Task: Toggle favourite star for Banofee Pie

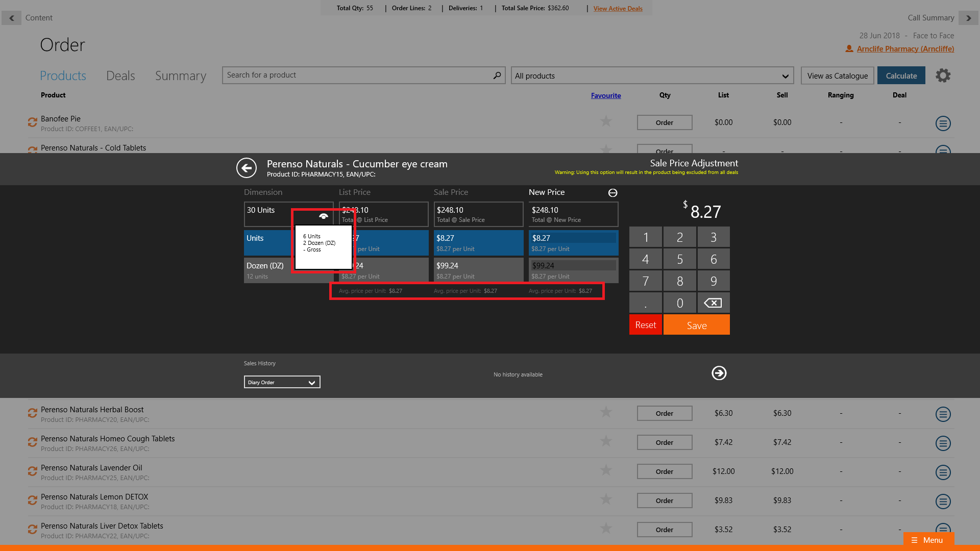Action: coord(606,121)
